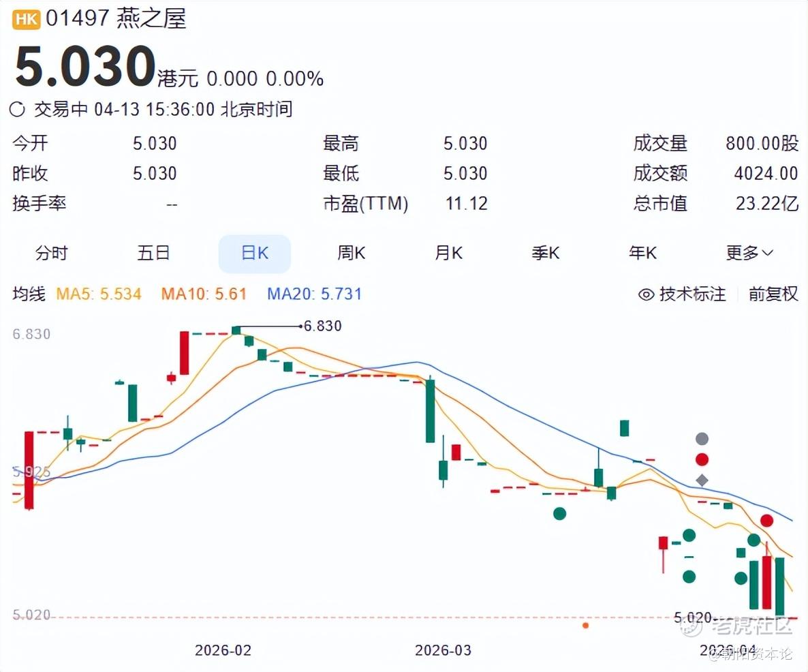Viewport: 808px width, 672px height.
Task: Open the 月K chart tab
Action: [x=449, y=254]
